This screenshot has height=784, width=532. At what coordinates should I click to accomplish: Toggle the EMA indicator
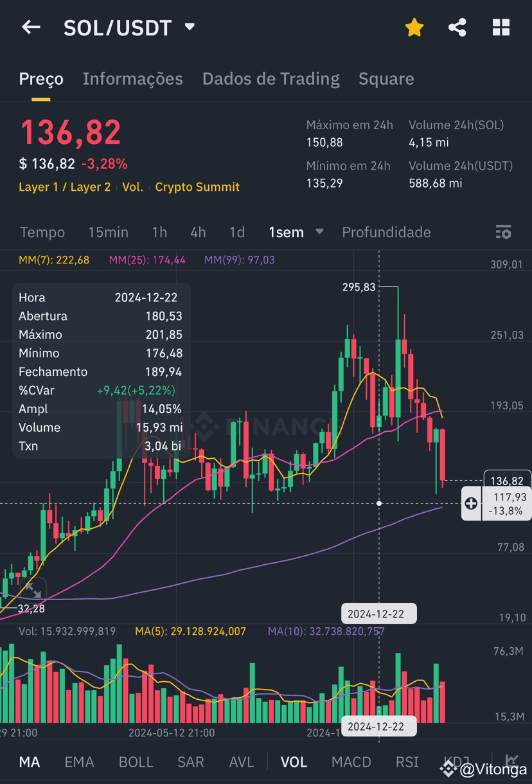pyautogui.click(x=79, y=762)
